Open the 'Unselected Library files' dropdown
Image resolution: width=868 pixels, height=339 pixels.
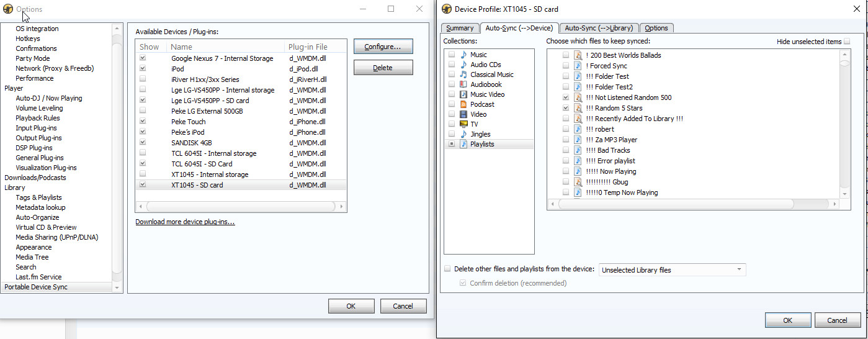pos(672,270)
